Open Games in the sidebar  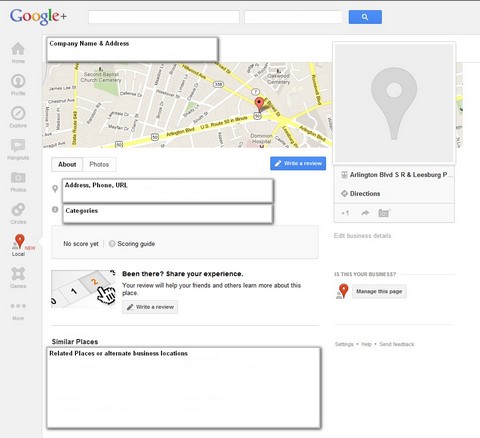coord(18,274)
